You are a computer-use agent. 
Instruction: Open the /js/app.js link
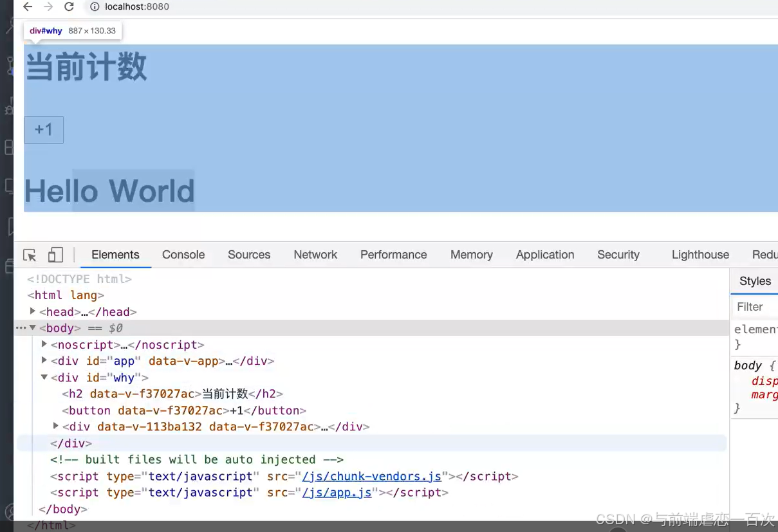[x=337, y=493]
